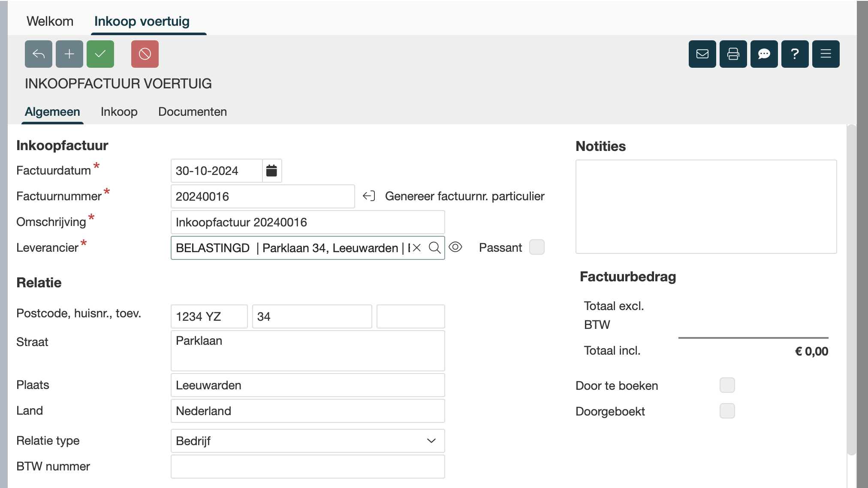Open the hamburger menu button

pos(826,54)
